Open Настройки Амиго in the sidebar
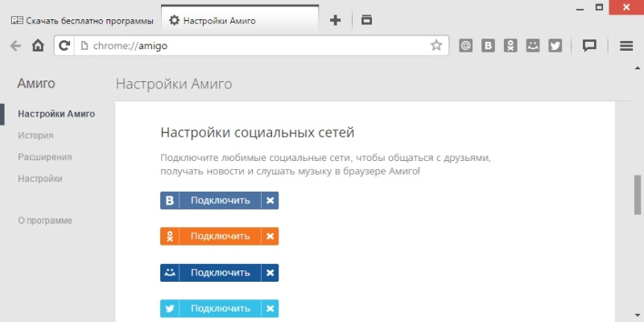Viewport: 644px width, 322px height. [x=56, y=114]
